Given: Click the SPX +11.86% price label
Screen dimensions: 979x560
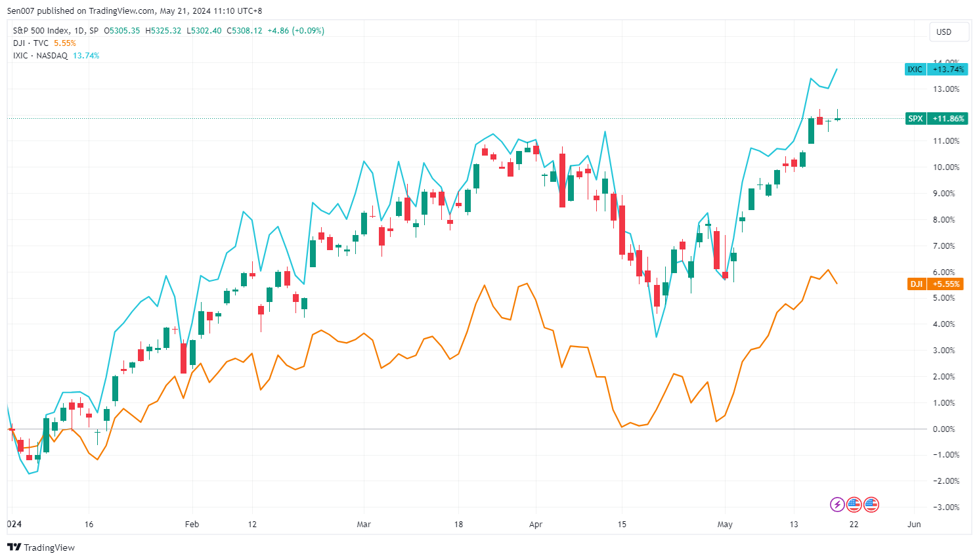Looking at the screenshot, I should pos(936,119).
